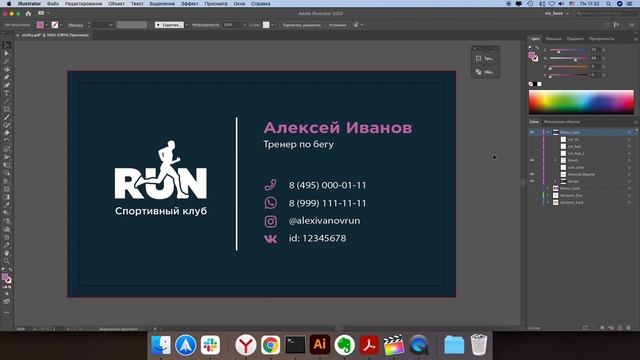Switch to the Монтажные области tab

click(562, 122)
